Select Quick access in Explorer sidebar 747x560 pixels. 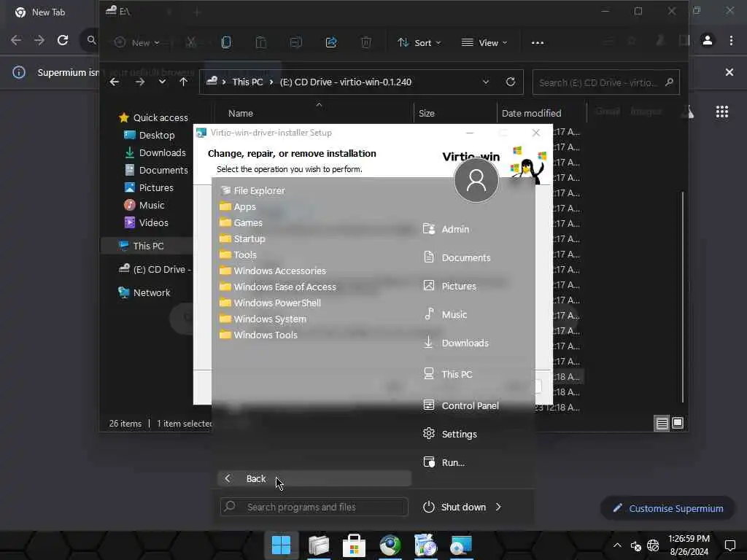(153, 117)
